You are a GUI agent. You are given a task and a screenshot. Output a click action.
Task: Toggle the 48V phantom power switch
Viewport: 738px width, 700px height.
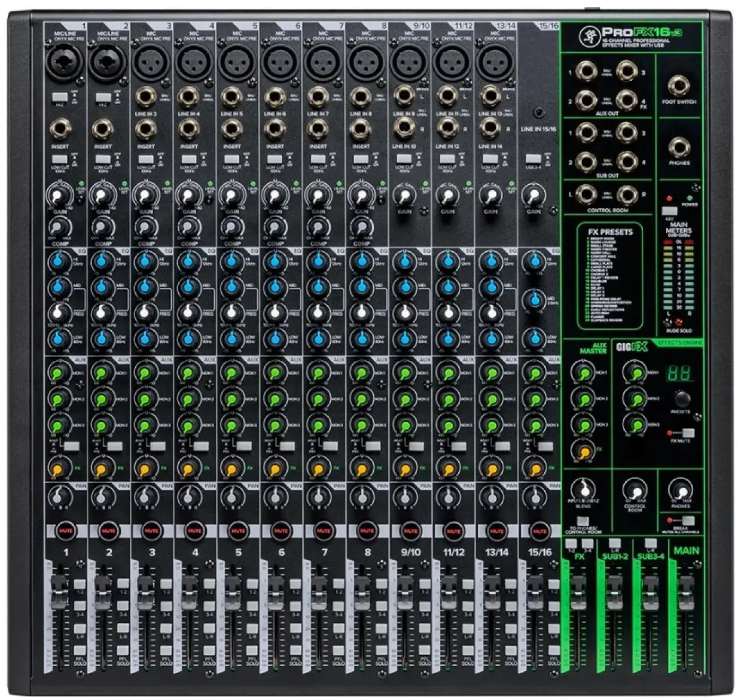coord(669,211)
